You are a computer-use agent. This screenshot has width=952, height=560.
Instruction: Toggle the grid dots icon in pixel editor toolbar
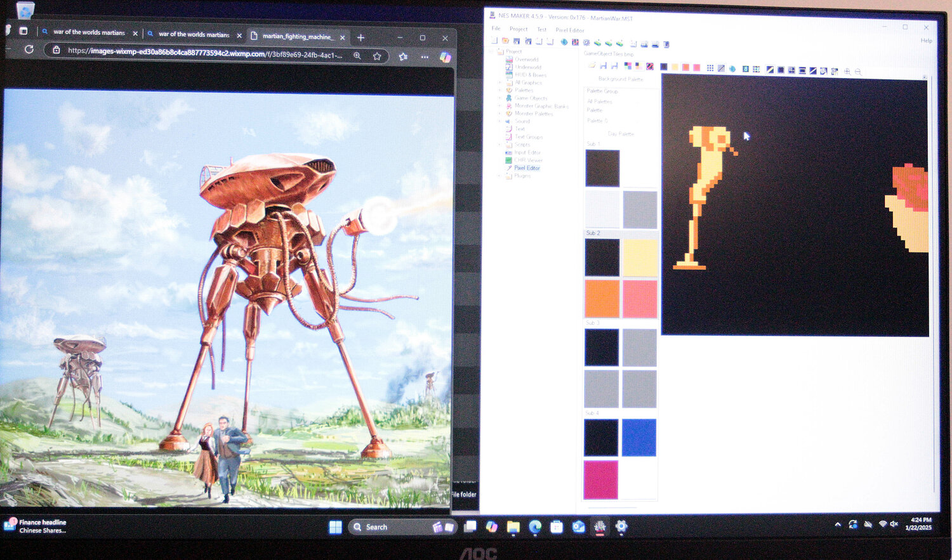tap(710, 68)
